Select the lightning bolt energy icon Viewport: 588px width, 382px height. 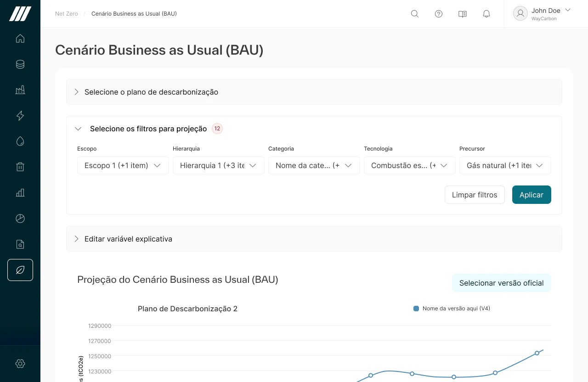20,116
